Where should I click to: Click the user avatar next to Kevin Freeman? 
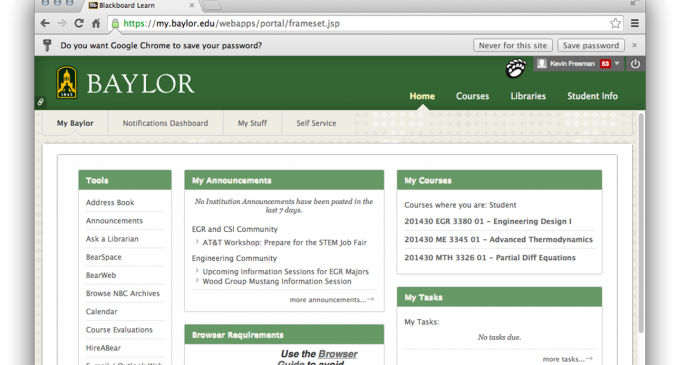(542, 64)
